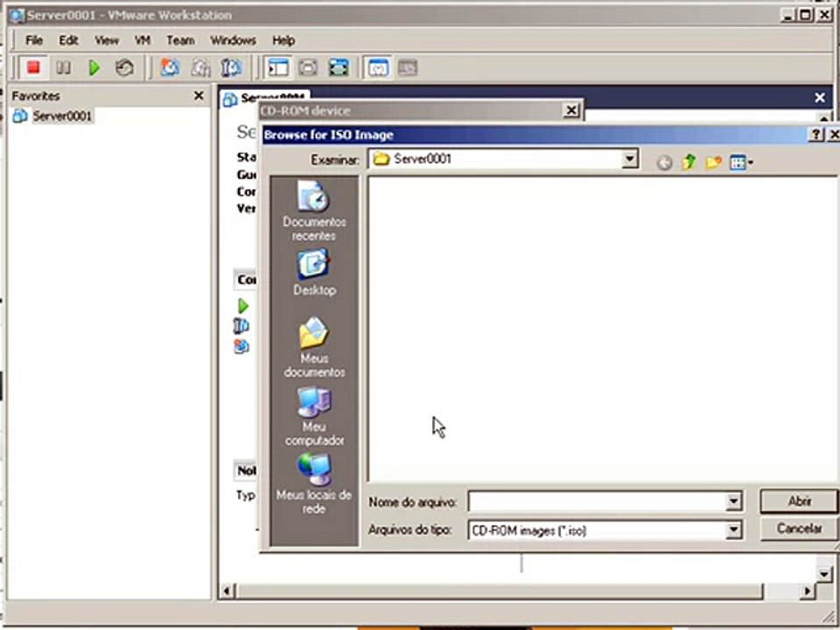Image resolution: width=840 pixels, height=630 pixels.
Task: Open the Views menu icon in dialog
Action: (x=741, y=163)
